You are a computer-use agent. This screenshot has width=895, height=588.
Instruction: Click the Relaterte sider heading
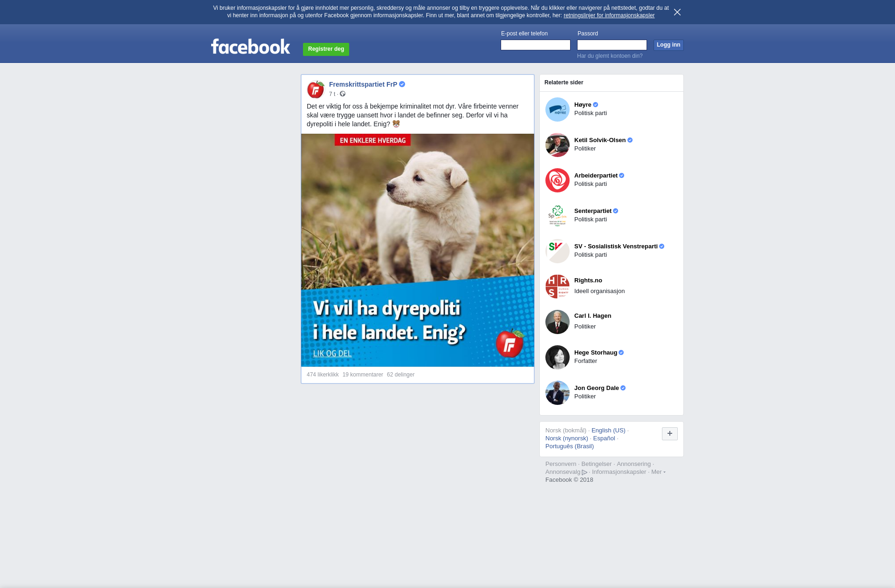click(x=564, y=82)
